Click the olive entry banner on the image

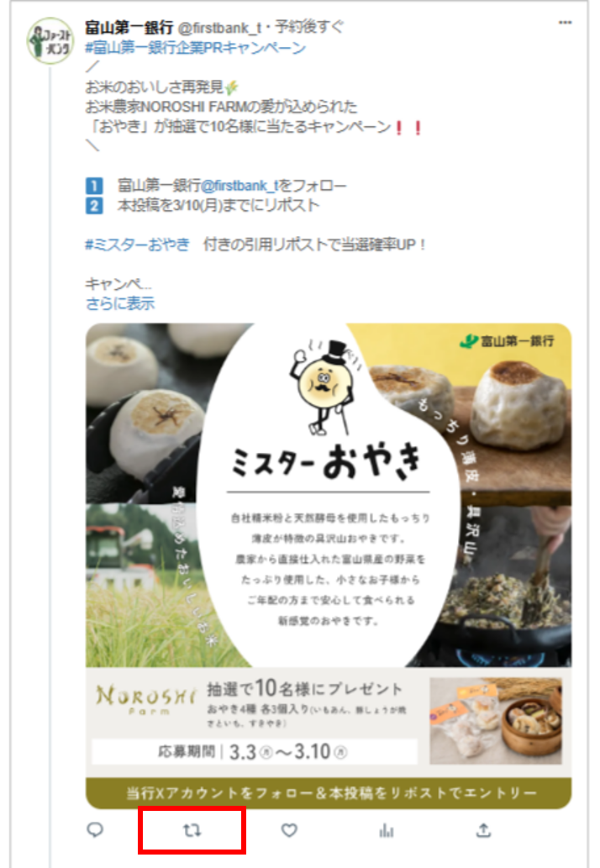[329, 793]
